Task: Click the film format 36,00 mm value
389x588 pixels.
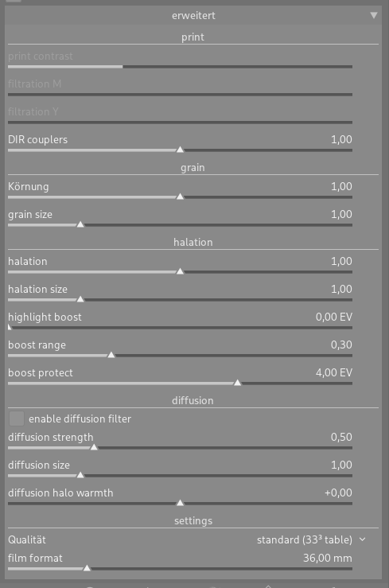Action: tap(327, 558)
